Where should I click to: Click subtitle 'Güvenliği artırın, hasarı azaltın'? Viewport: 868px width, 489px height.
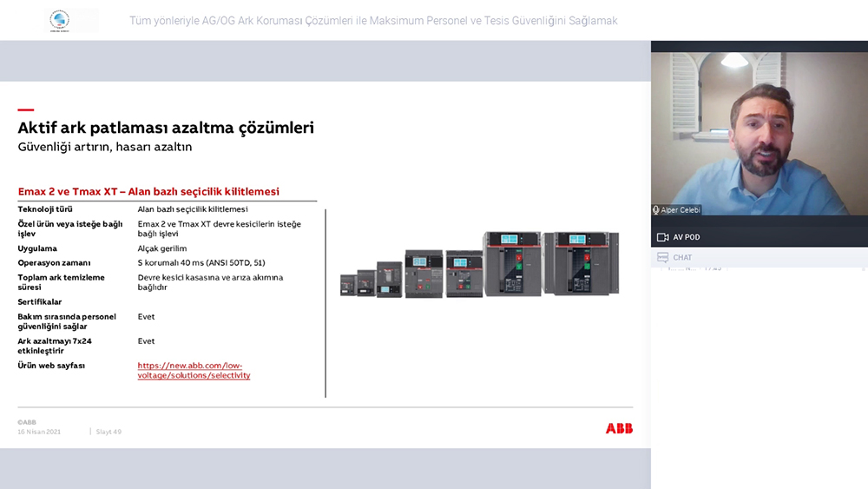[x=105, y=147]
